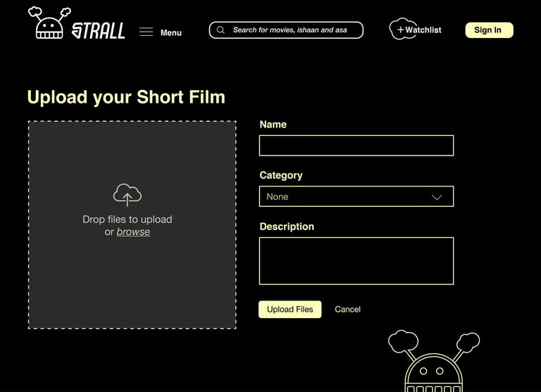
Task: Click the Upload your Short Film heading
Action: click(x=126, y=97)
